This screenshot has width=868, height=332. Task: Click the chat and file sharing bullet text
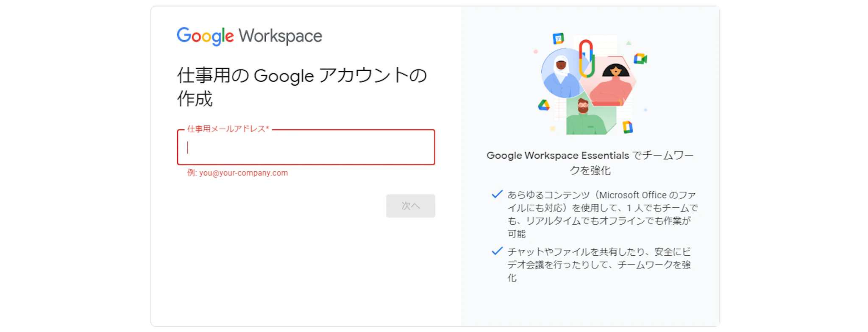click(599, 265)
